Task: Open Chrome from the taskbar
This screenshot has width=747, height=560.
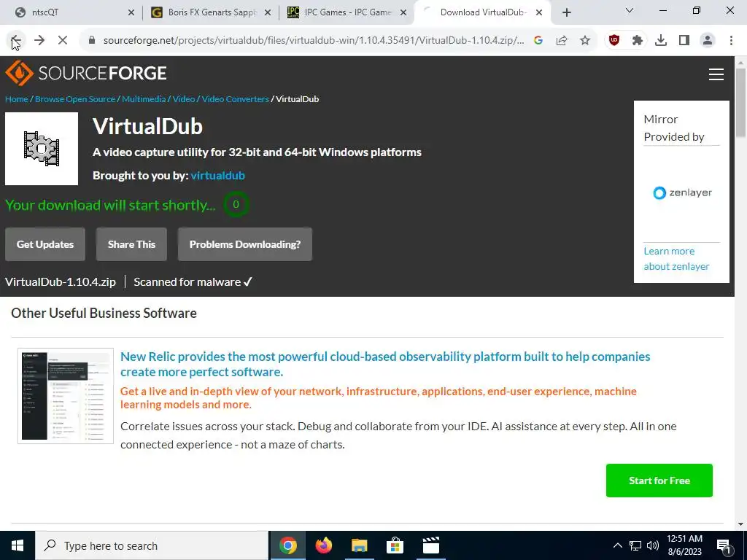Action: [288, 545]
